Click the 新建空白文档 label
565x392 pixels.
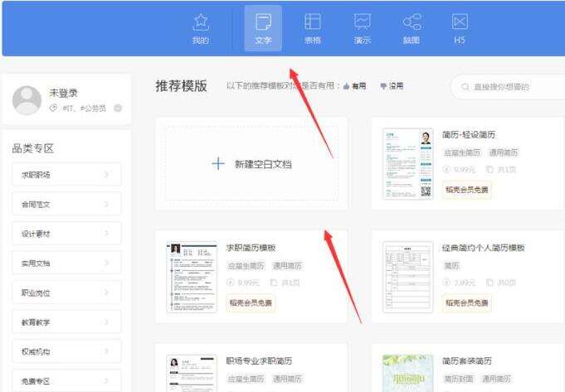(263, 164)
